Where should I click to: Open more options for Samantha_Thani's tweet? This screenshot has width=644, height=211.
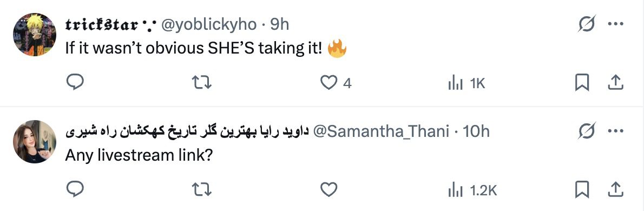pos(616,131)
